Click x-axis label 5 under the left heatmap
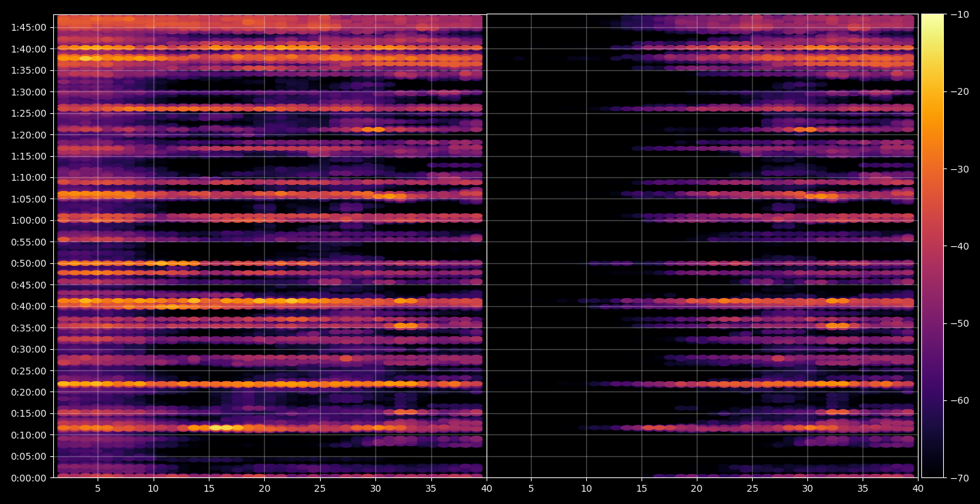Image resolution: width=980 pixels, height=504 pixels. [x=98, y=488]
